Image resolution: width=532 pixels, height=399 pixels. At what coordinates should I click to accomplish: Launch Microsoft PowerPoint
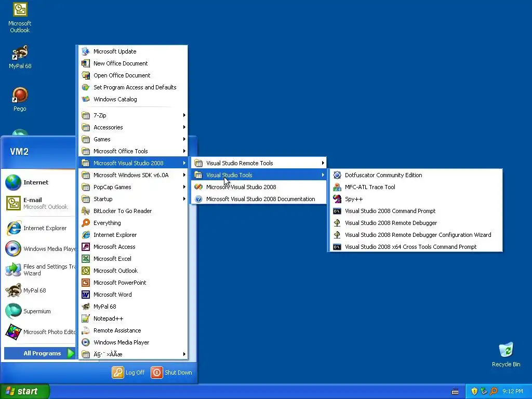133,283
